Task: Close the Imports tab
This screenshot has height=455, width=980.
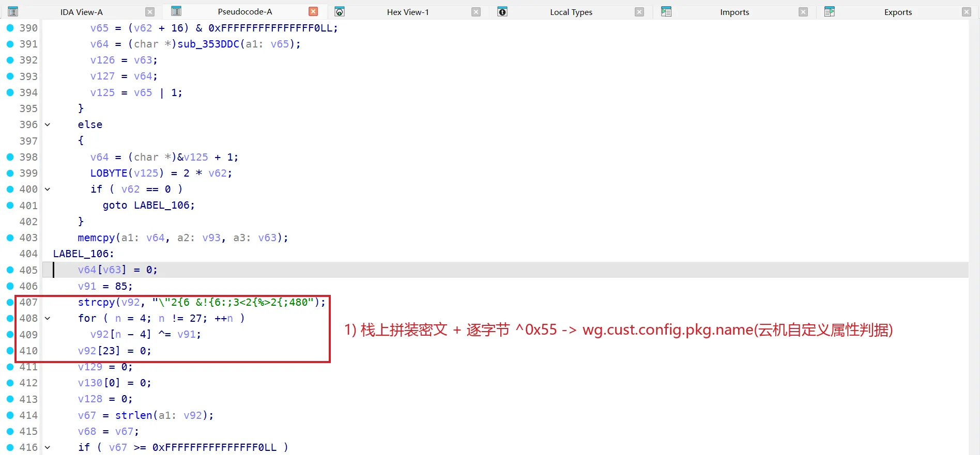Action: click(x=803, y=12)
